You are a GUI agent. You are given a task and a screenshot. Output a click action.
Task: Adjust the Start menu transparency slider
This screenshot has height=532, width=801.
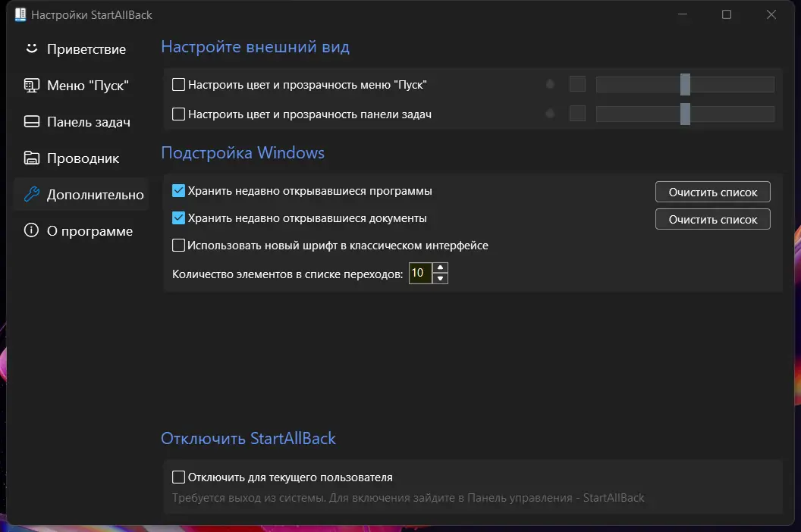click(685, 84)
